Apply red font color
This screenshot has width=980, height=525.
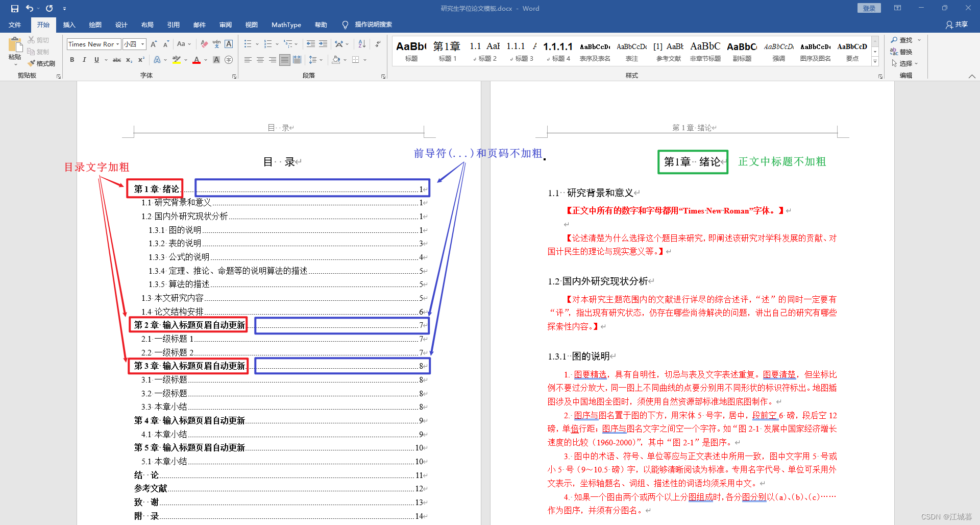[x=197, y=60]
